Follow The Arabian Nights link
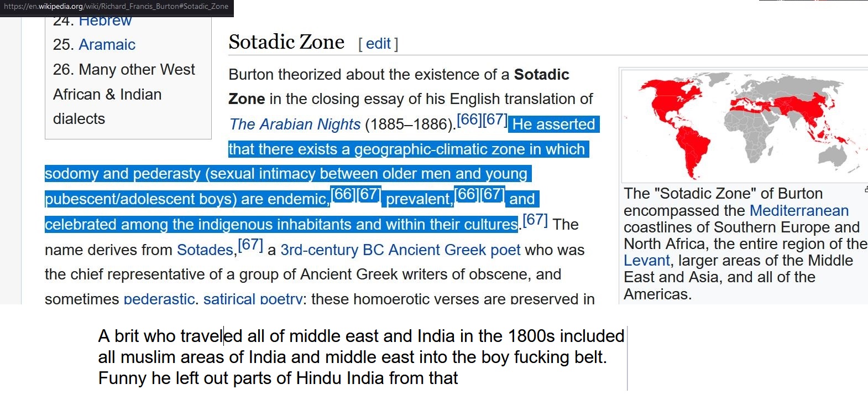Viewport: 868px width, 420px height. (295, 125)
